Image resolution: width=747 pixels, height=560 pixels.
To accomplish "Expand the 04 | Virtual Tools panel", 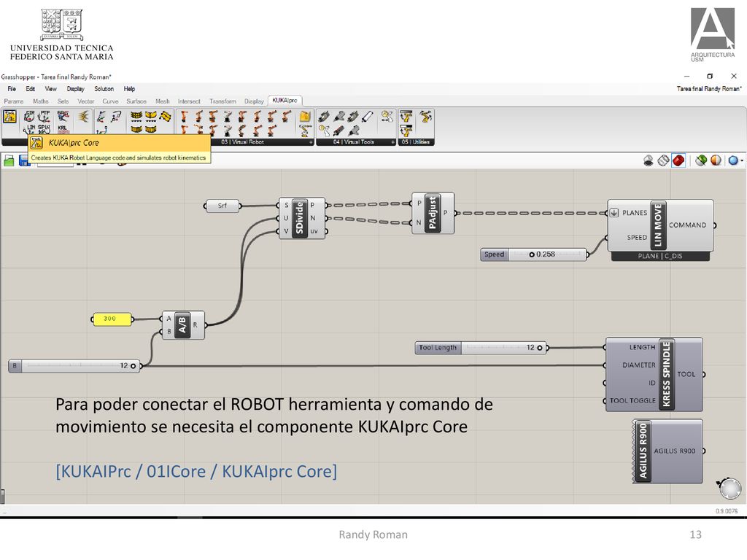I will pos(393,142).
